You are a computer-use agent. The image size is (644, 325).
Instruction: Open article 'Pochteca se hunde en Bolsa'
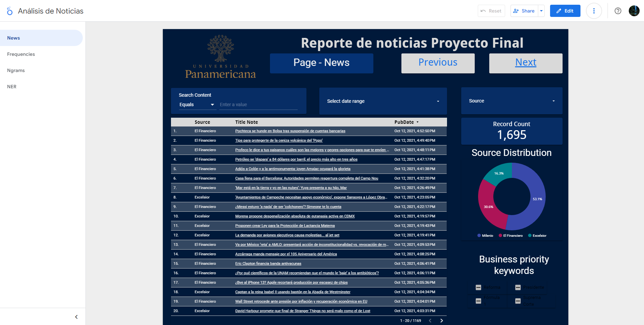tap(290, 131)
